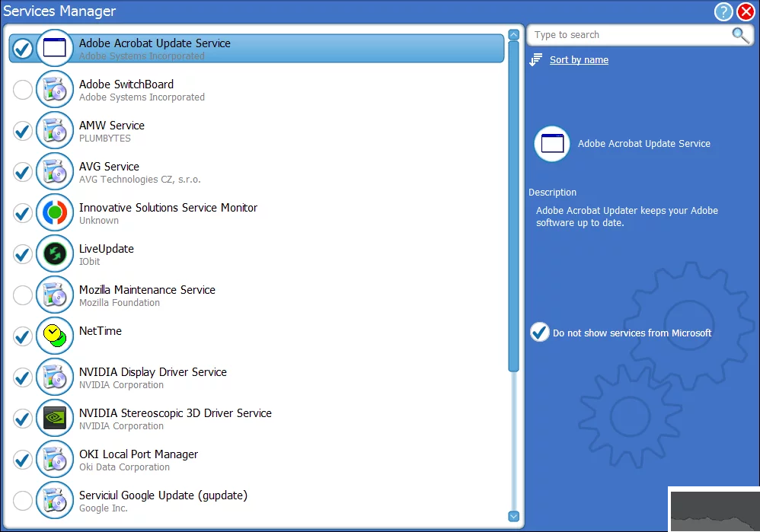Click the AVG Technologies CZ, s.r.o. label
The width and height of the screenshot is (760, 532).
tap(139, 180)
